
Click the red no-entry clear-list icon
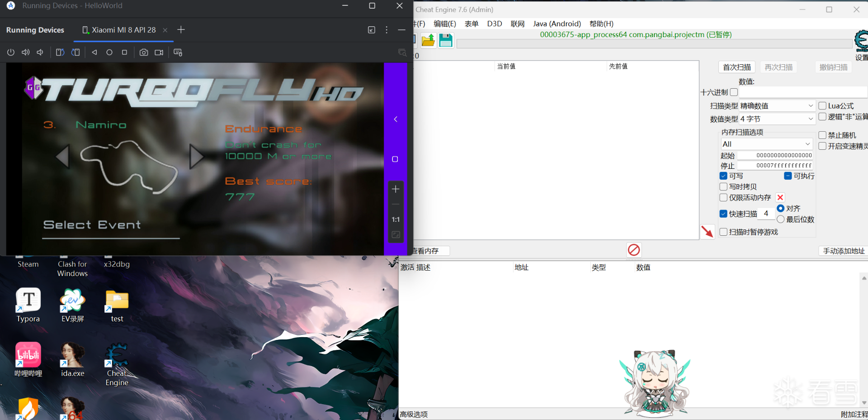(634, 250)
